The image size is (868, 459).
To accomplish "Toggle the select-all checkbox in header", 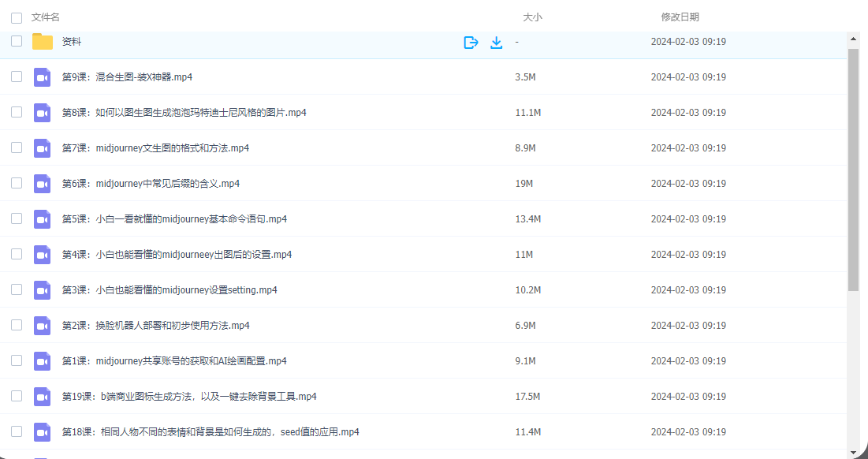I will coord(17,17).
